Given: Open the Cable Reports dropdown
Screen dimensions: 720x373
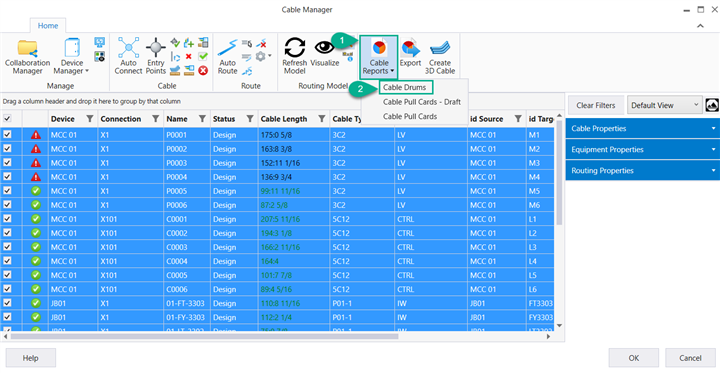Looking at the screenshot, I should [x=379, y=57].
